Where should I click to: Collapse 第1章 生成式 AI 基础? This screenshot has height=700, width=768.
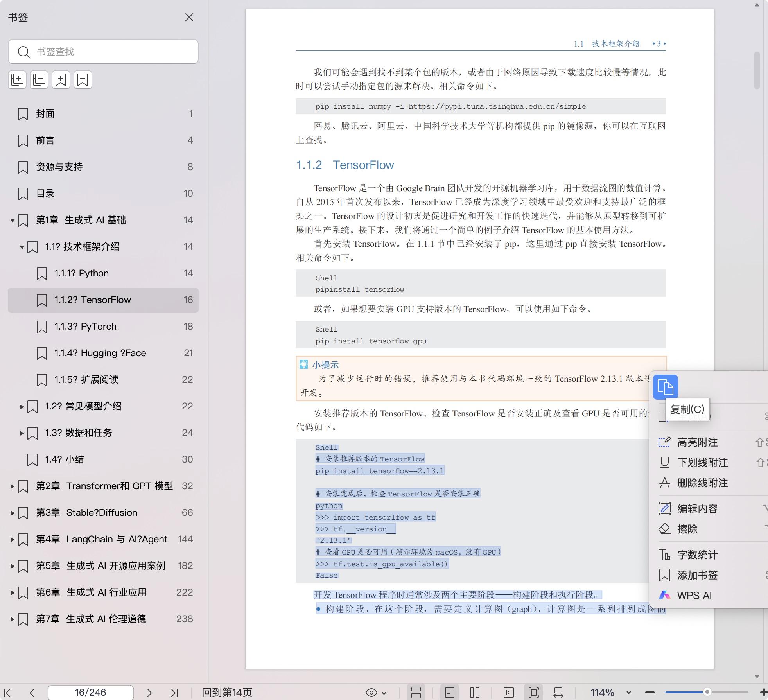click(13, 221)
